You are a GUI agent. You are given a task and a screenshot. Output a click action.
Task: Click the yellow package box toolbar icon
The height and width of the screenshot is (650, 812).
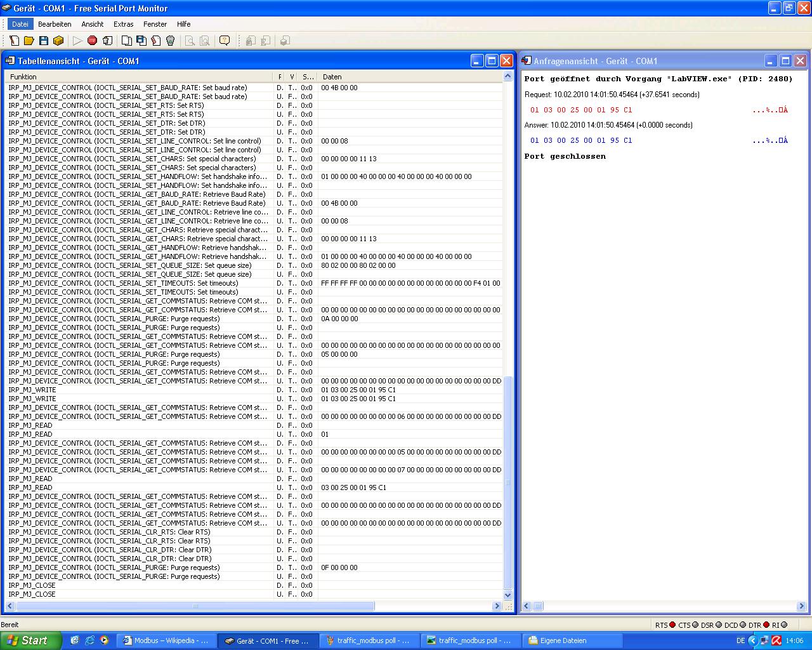58,41
